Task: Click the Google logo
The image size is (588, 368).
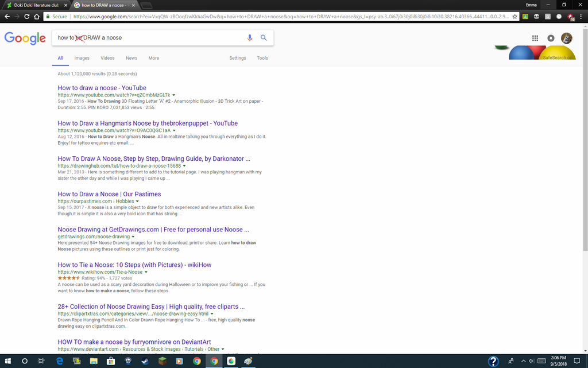Action: (x=25, y=38)
